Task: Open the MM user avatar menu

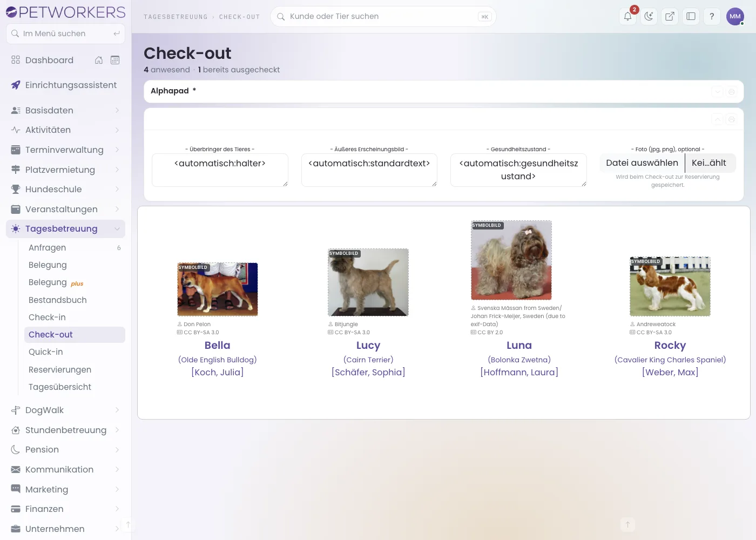Action: tap(735, 16)
